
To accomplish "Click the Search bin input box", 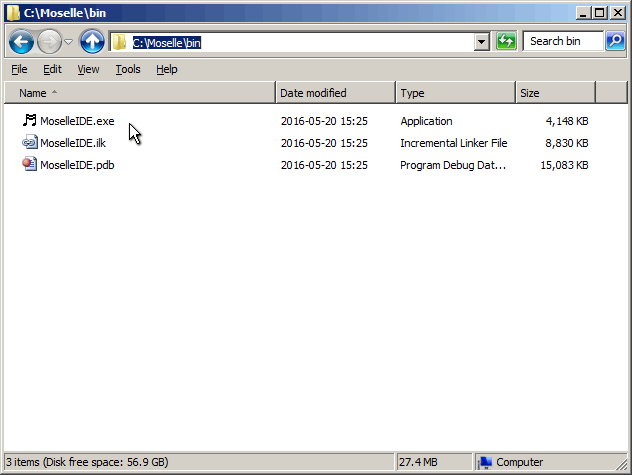I will (x=563, y=41).
